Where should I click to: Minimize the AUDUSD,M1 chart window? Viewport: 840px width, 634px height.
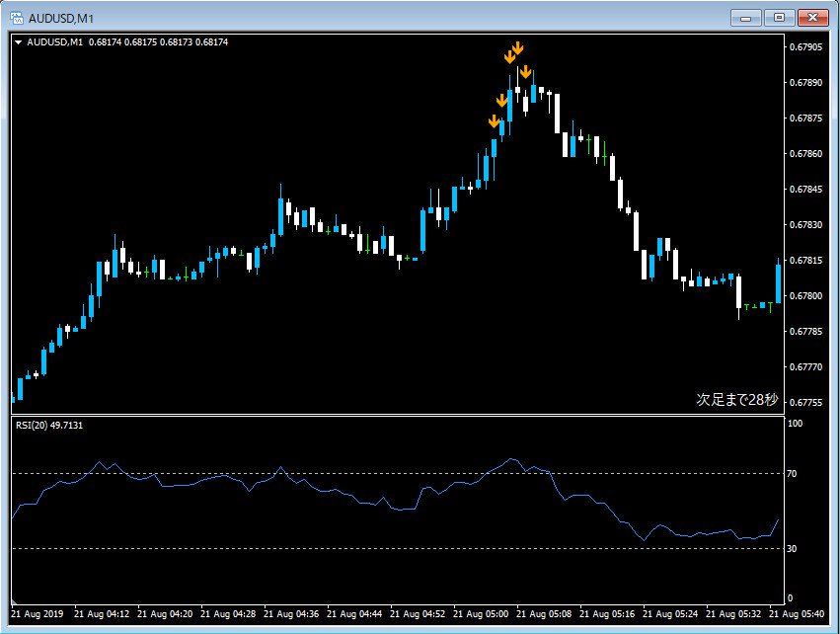pyautogui.click(x=745, y=18)
